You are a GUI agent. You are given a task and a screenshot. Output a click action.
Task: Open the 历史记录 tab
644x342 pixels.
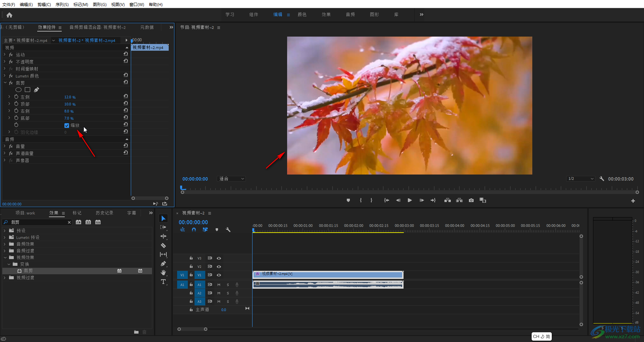pyautogui.click(x=104, y=213)
